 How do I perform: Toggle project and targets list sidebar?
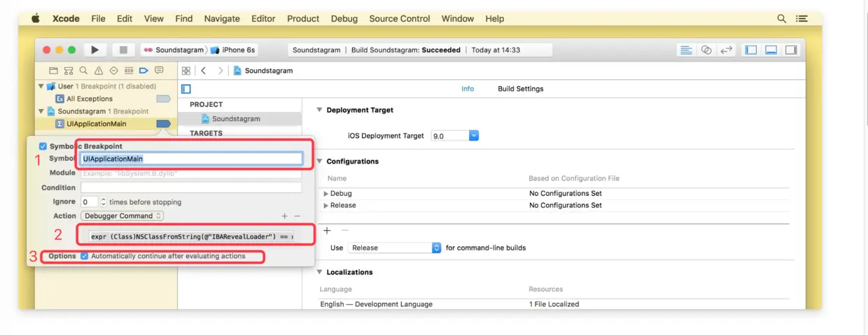pyautogui.click(x=186, y=89)
